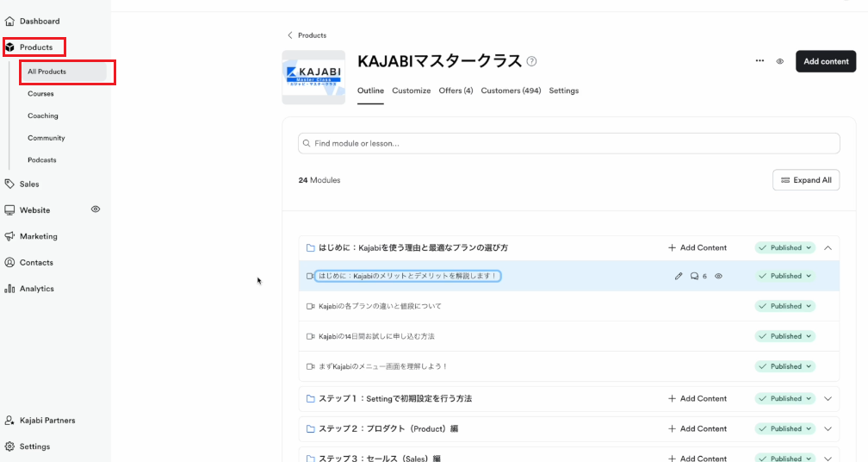This screenshot has width=868, height=462.
Task: Collapse the はじめに module with chevron
Action: [x=828, y=247]
